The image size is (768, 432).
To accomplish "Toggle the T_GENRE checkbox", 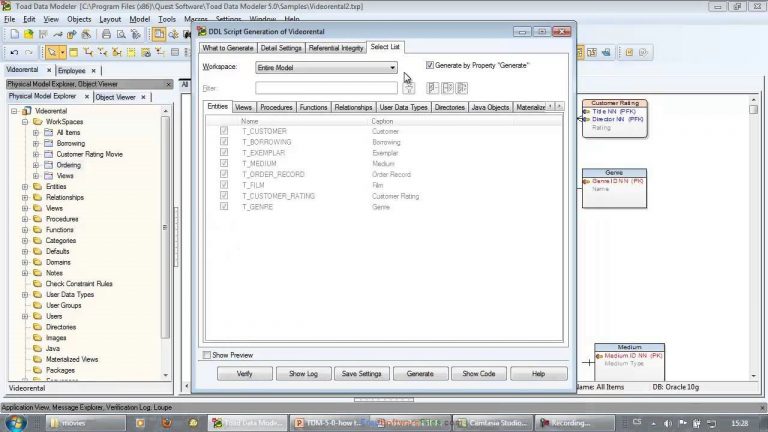I will (224, 206).
